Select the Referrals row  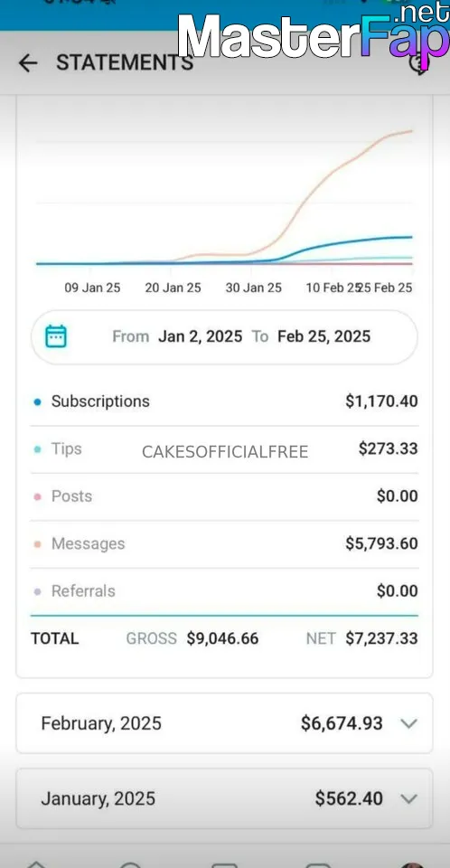224,591
